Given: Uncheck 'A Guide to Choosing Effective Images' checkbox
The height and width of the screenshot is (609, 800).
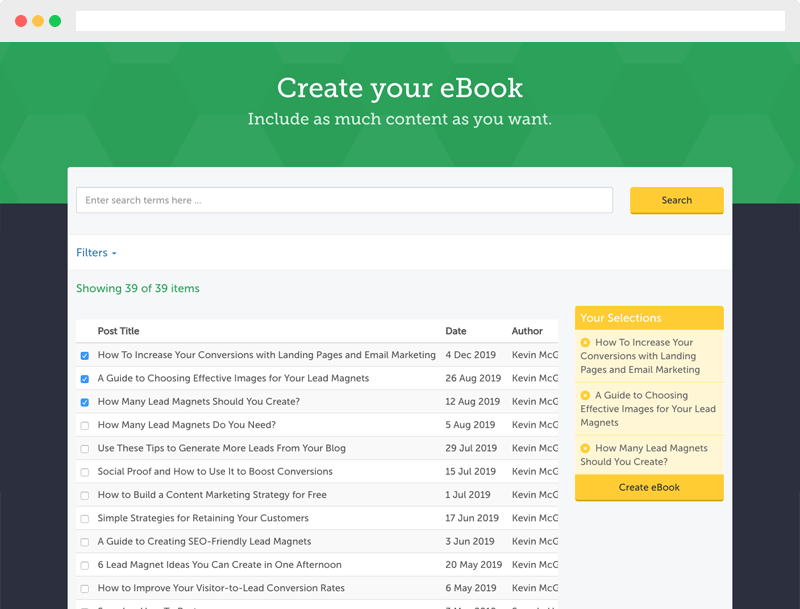Looking at the screenshot, I should pos(85,379).
